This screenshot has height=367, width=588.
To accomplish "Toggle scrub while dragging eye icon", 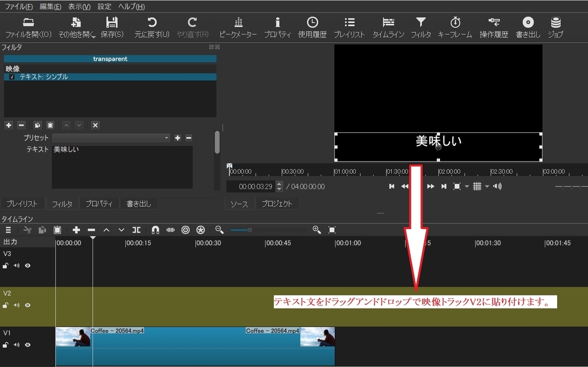I will click(171, 230).
